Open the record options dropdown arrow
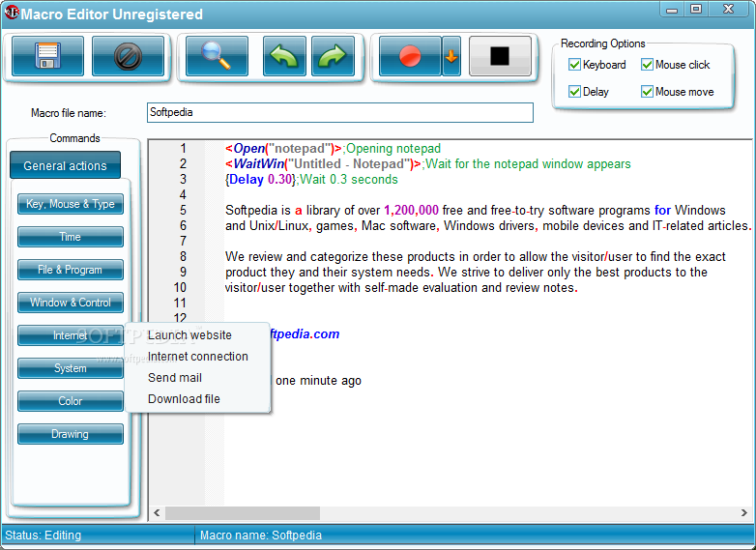Viewport: 756px width, 550px height. (451, 56)
